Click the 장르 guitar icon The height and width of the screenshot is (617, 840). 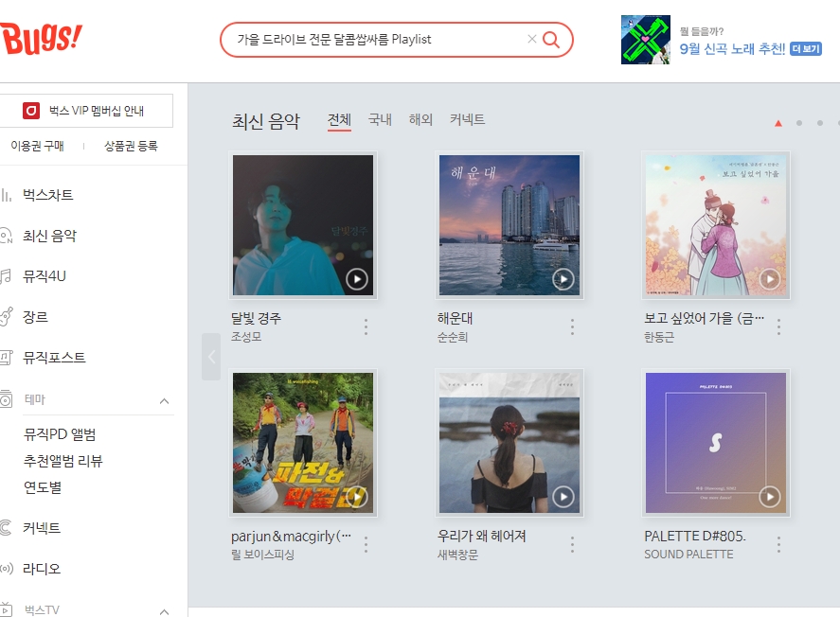point(6,317)
